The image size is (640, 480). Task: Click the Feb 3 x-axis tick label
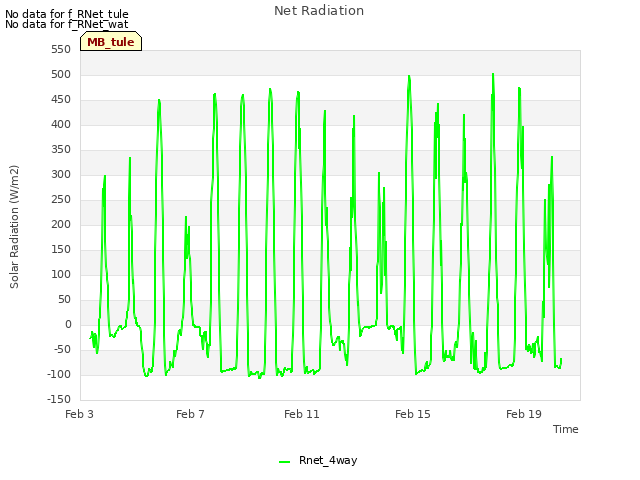click(x=80, y=414)
